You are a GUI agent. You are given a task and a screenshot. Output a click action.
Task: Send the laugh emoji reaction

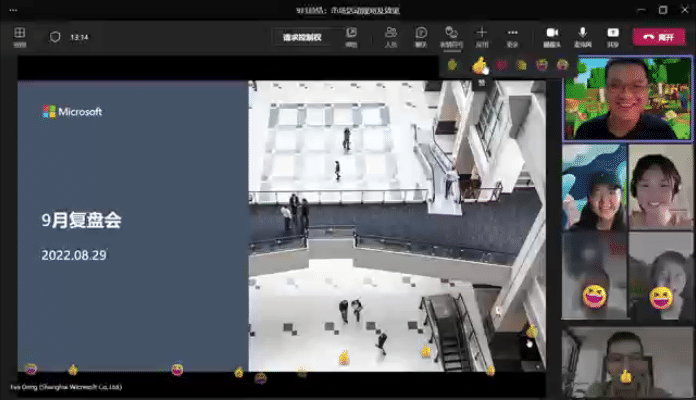(x=542, y=65)
